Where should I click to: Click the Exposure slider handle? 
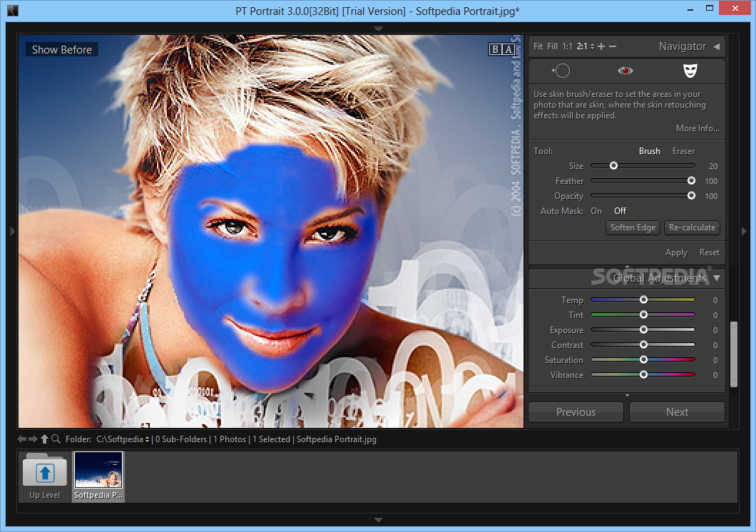[643, 329]
